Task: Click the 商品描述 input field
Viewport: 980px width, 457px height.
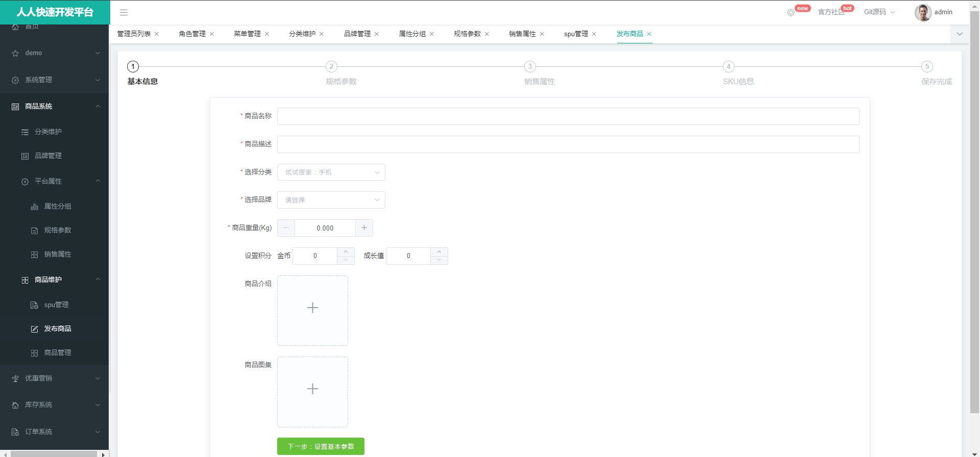Action: click(568, 144)
